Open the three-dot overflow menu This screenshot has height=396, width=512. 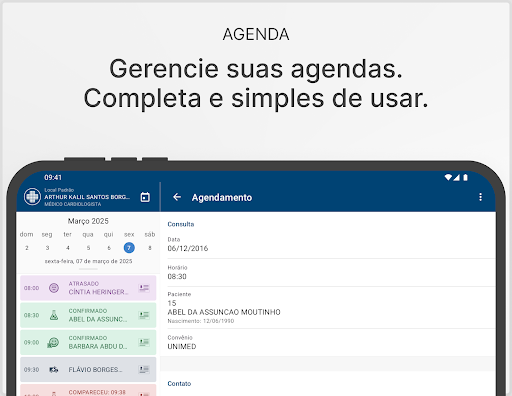click(480, 197)
